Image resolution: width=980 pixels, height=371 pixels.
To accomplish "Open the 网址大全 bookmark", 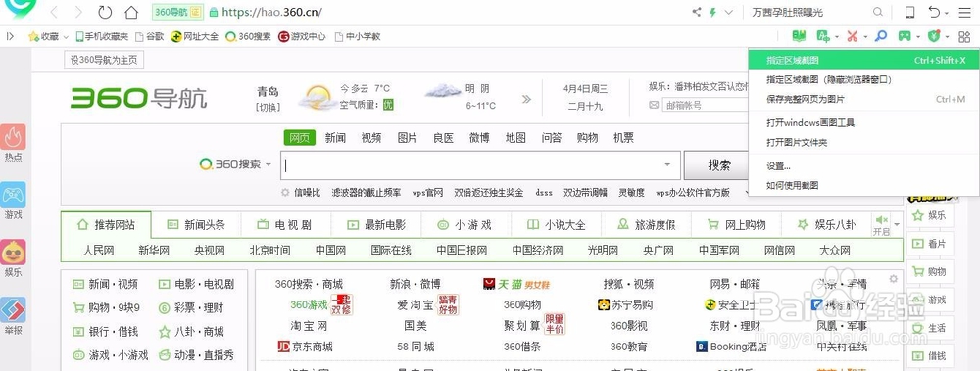I will (194, 37).
